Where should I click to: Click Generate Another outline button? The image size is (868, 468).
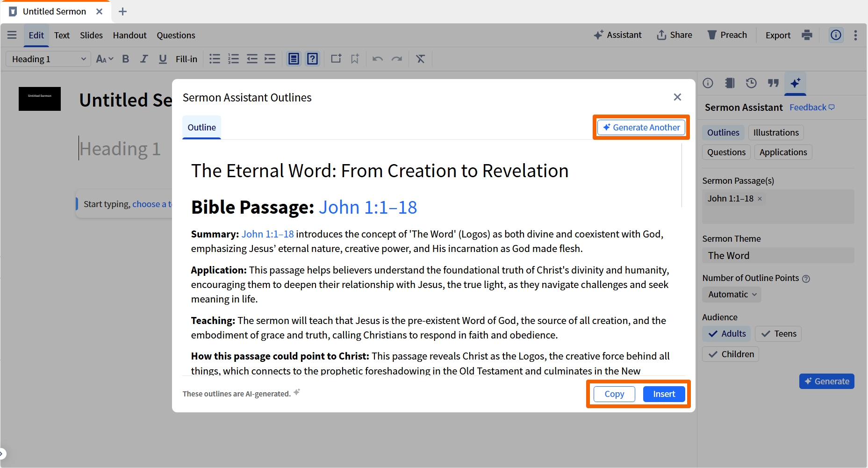pos(641,128)
